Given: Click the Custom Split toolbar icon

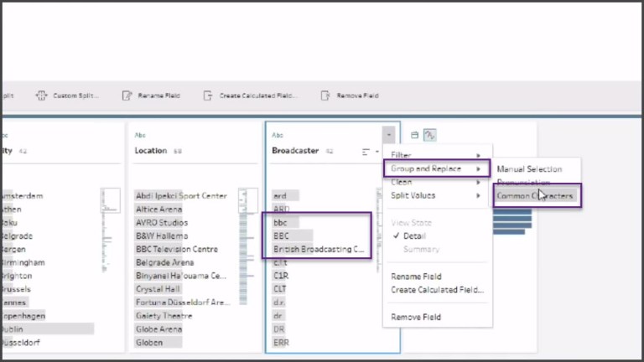Looking at the screenshot, I should (42, 96).
